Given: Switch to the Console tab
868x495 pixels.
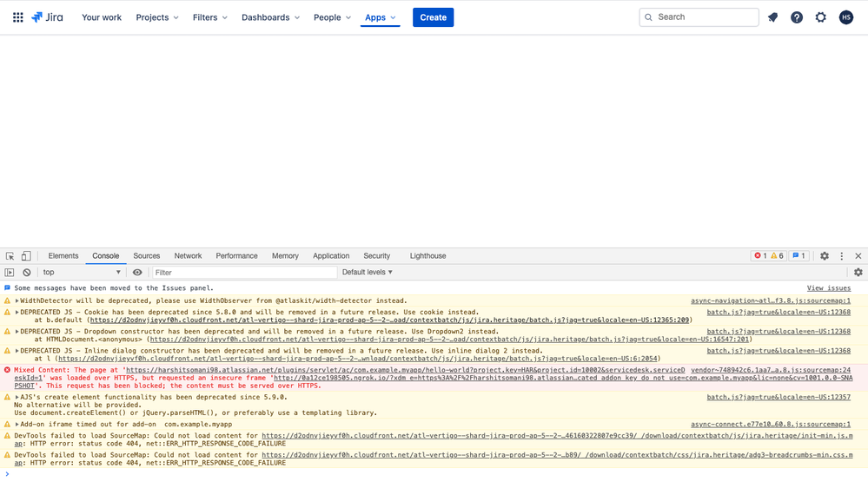Looking at the screenshot, I should (106, 256).
